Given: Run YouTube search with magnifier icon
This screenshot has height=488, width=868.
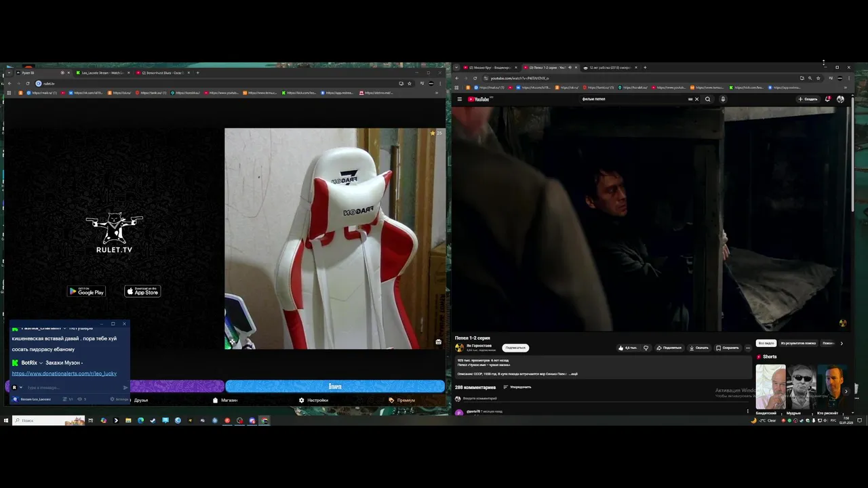Looking at the screenshot, I should tap(707, 99).
